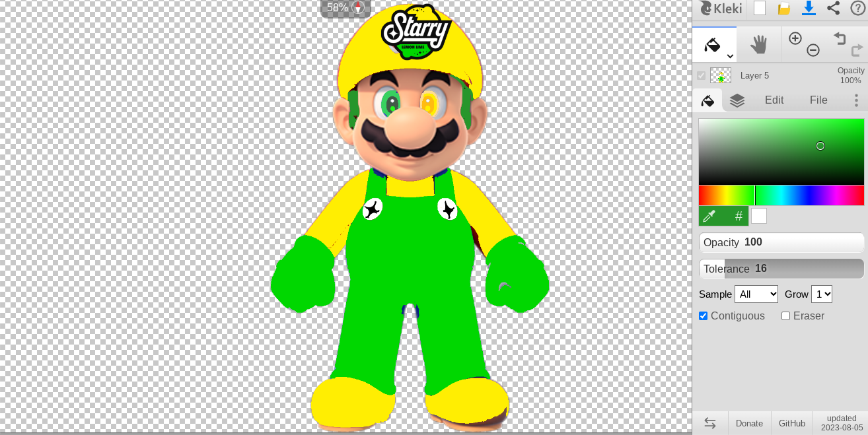Flip the interface side with swap arrows

click(x=710, y=423)
